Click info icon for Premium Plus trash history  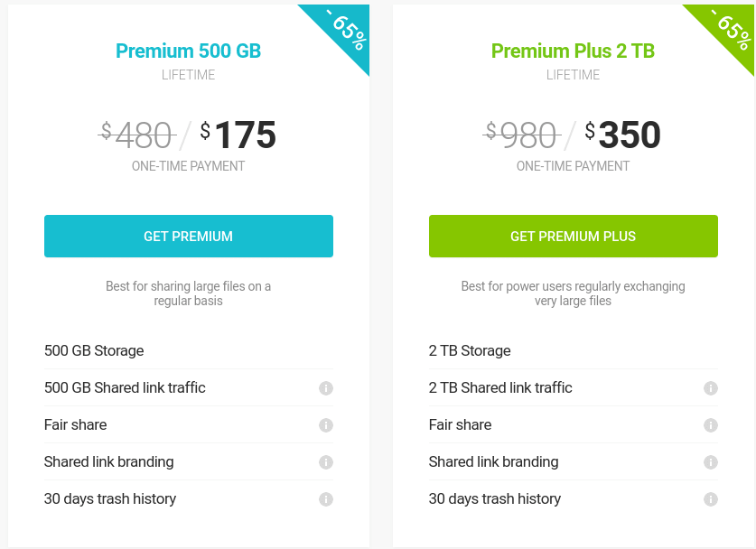click(x=711, y=499)
